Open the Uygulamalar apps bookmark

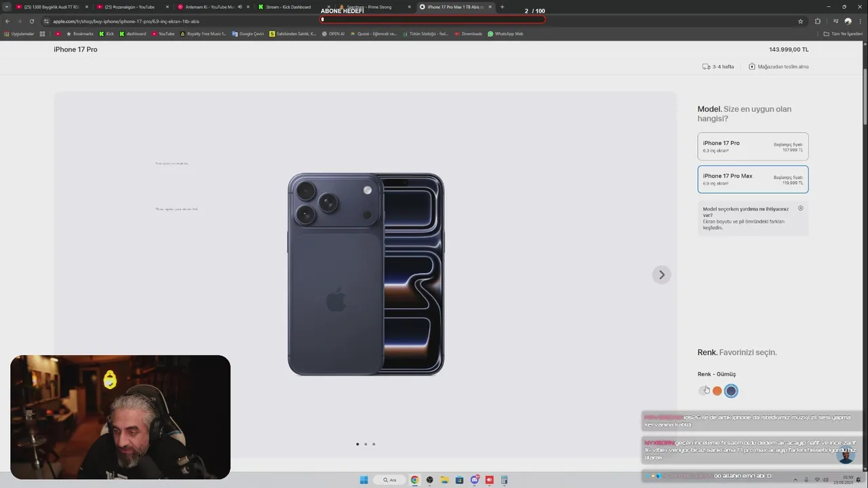[18, 34]
